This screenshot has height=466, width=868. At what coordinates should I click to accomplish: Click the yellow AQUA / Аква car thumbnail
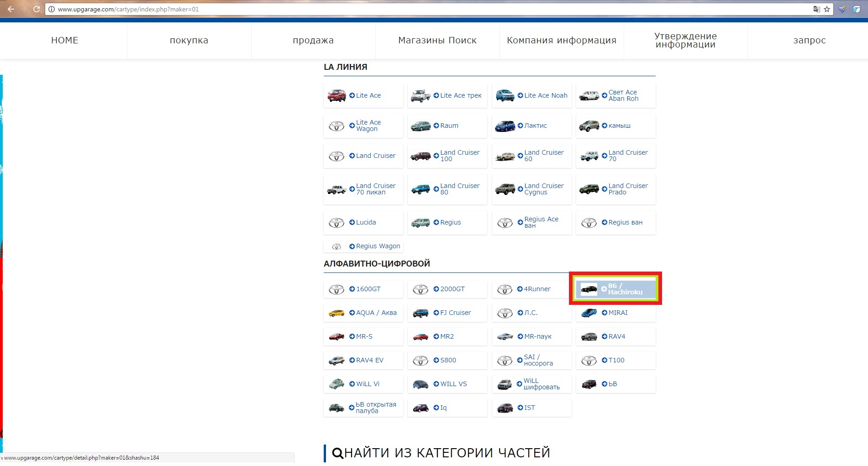(337, 313)
